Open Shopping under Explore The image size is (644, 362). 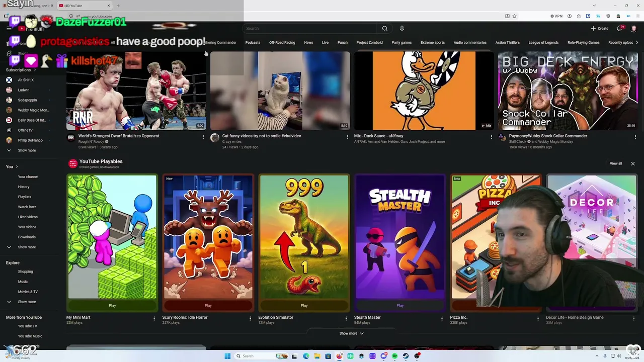25,271
